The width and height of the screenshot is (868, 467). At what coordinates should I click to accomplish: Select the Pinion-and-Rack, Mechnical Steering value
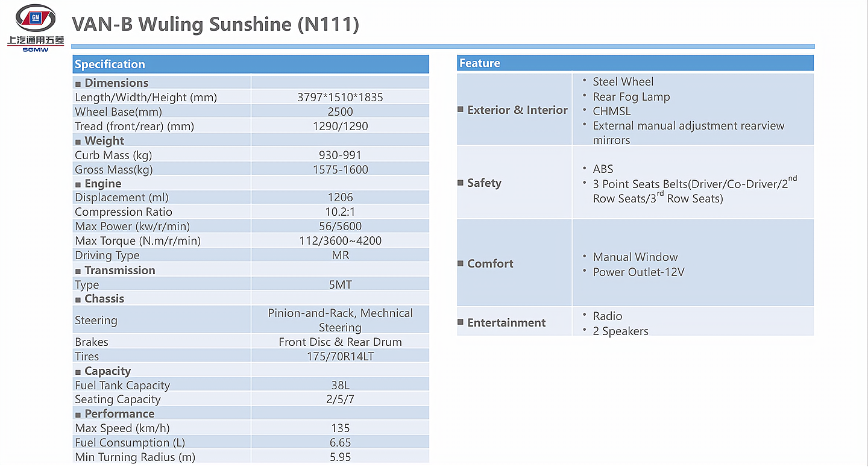click(341, 320)
